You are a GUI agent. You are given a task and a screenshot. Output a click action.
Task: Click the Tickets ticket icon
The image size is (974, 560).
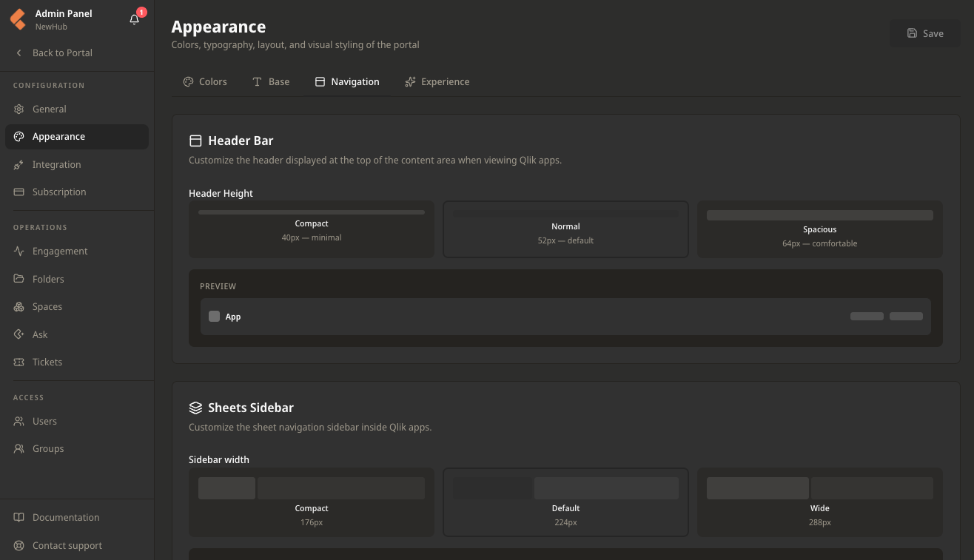coord(19,362)
